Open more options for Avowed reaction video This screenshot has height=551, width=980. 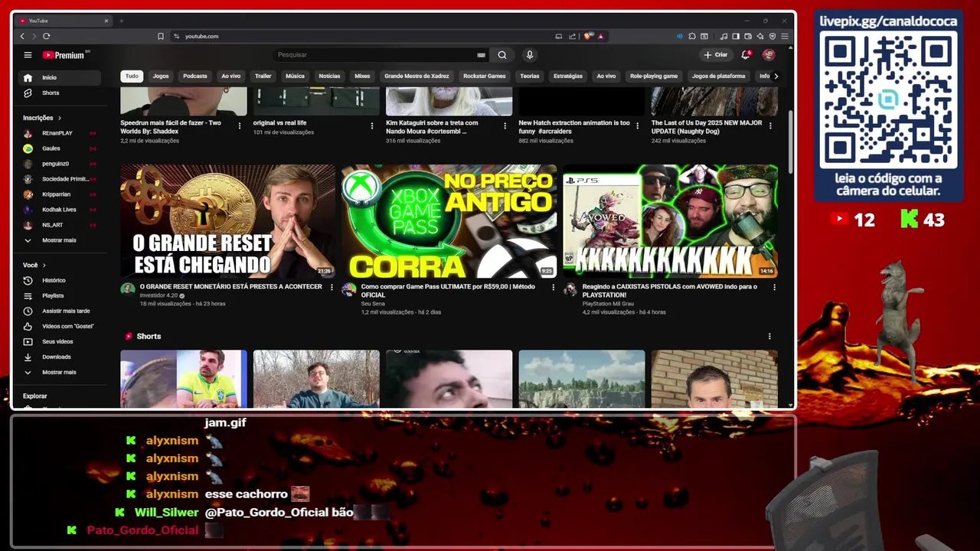(x=774, y=287)
